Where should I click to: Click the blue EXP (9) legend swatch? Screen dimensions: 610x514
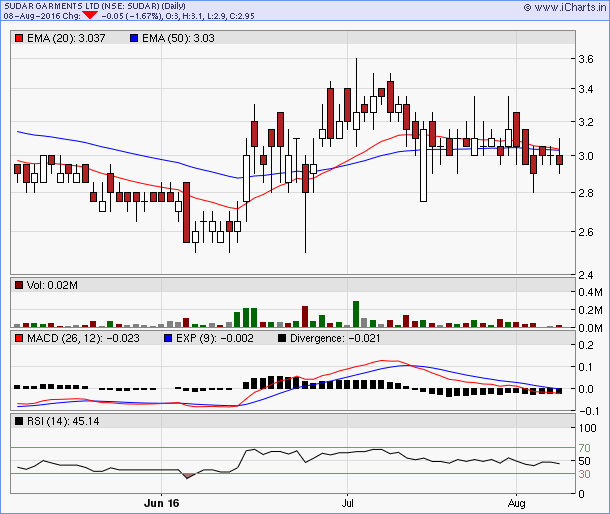click(x=168, y=338)
